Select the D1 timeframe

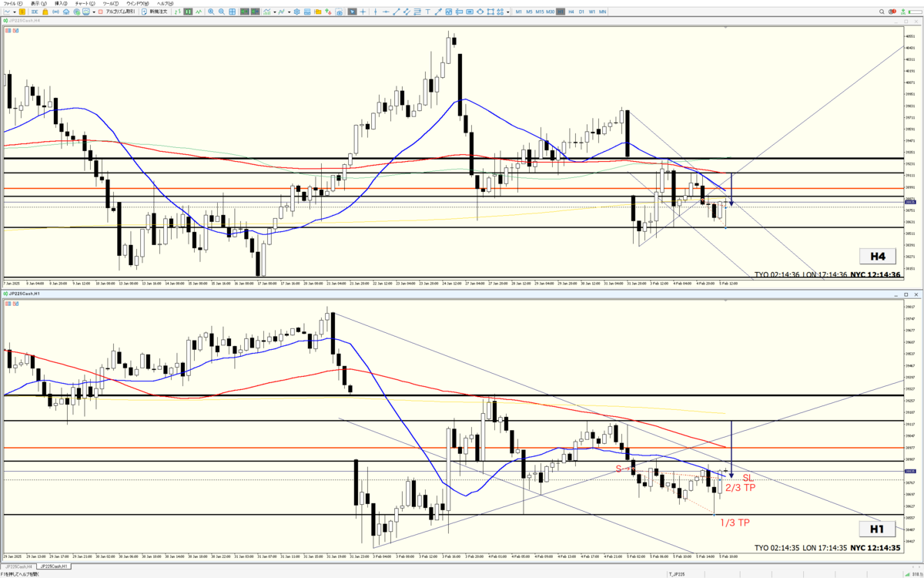click(581, 12)
